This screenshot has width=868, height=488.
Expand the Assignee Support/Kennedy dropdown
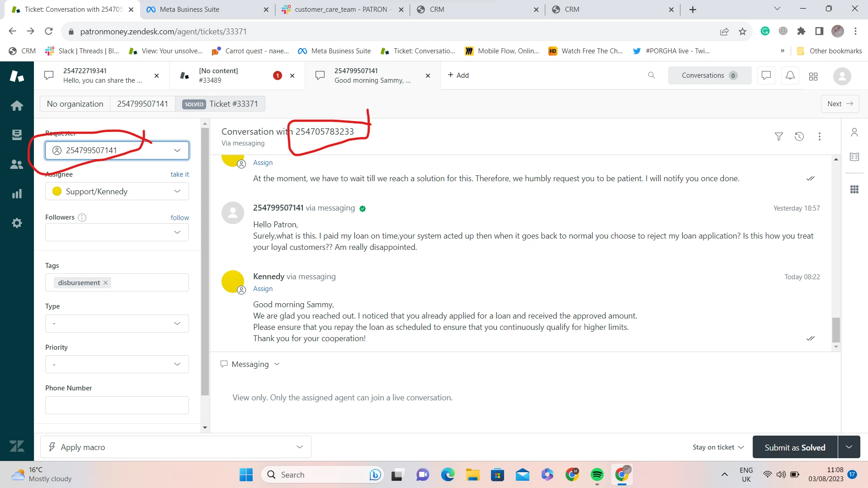[117, 192]
